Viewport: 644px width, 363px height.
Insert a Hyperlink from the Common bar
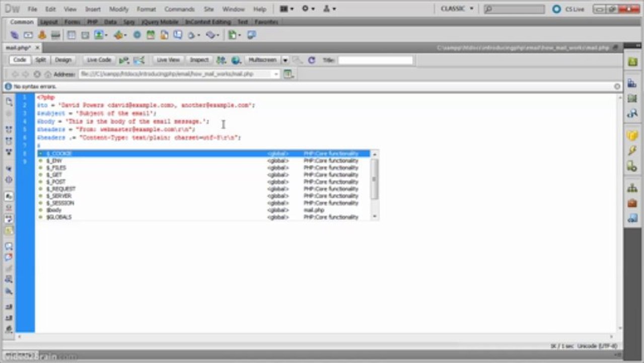tap(14, 35)
